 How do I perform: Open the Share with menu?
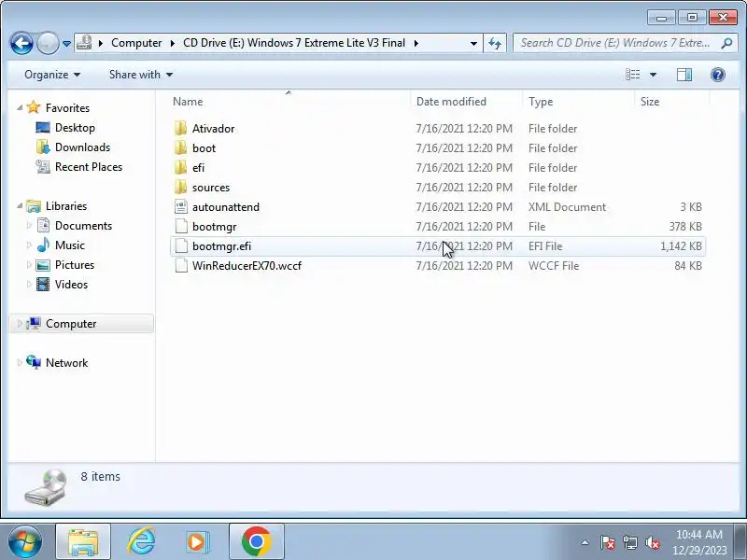(141, 75)
